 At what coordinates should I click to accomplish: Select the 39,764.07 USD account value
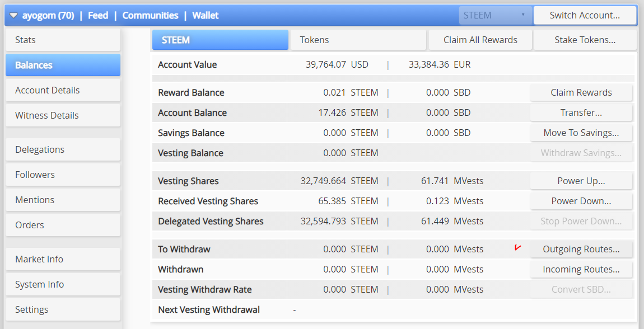(x=337, y=64)
